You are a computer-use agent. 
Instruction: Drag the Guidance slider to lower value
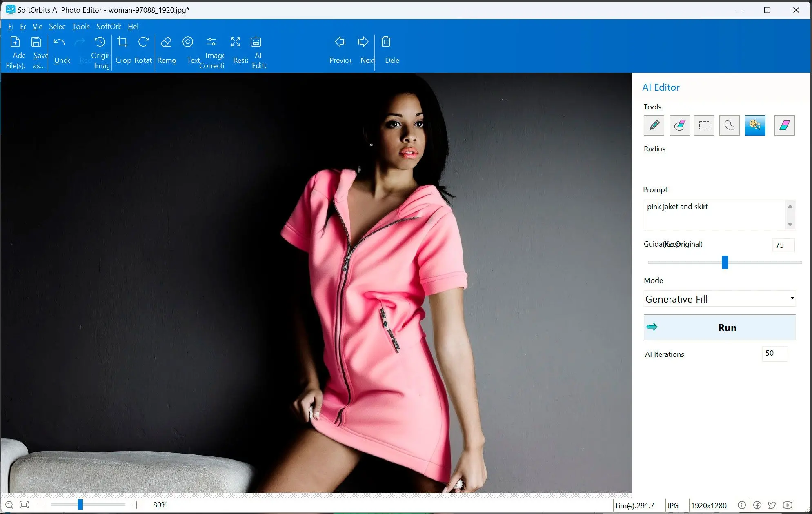(x=681, y=263)
